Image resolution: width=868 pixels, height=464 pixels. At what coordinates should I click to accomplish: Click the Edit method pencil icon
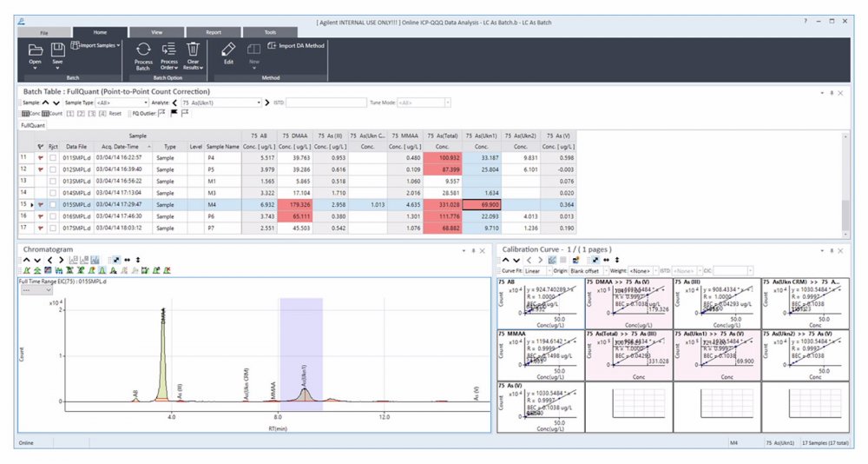[x=228, y=50]
